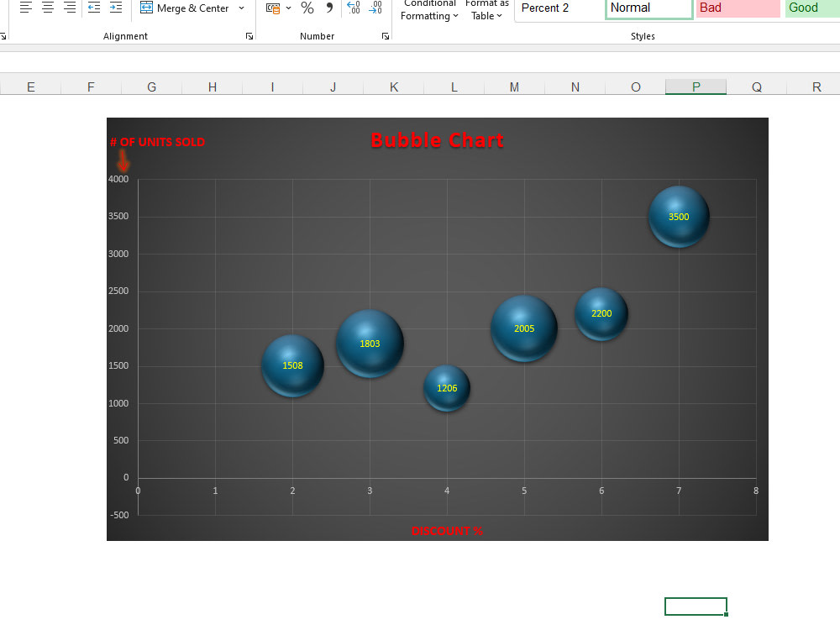Select the bubble labeled 2200
840x630 pixels.
601,314
